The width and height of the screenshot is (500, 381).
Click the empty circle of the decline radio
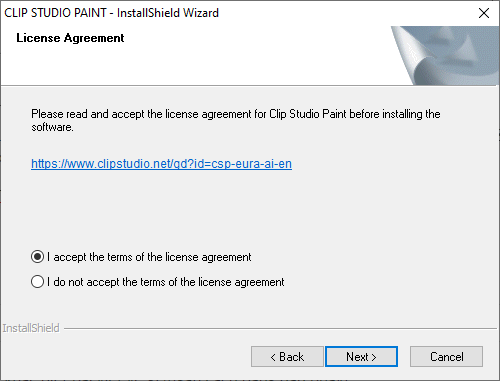coord(37,282)
